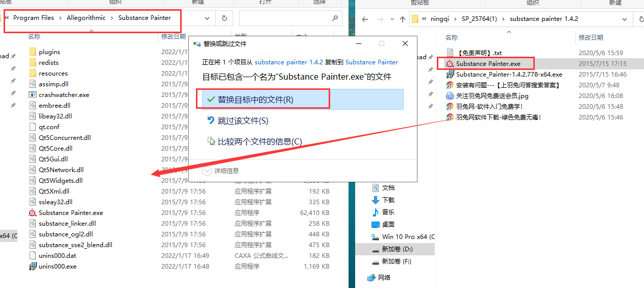Image resolution: width=644 pixels, height=288 pixels.
Task: Open the resources folder icon
Action: 33,73
